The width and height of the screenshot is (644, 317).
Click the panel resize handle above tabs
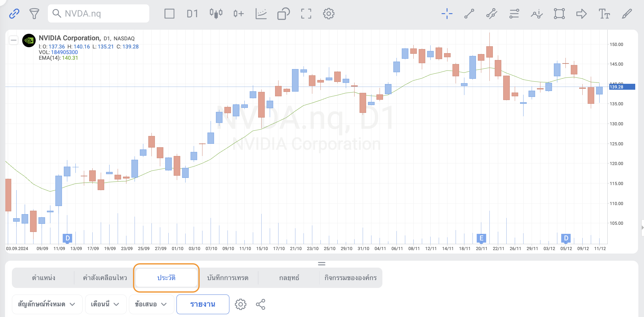click(322, 264)
